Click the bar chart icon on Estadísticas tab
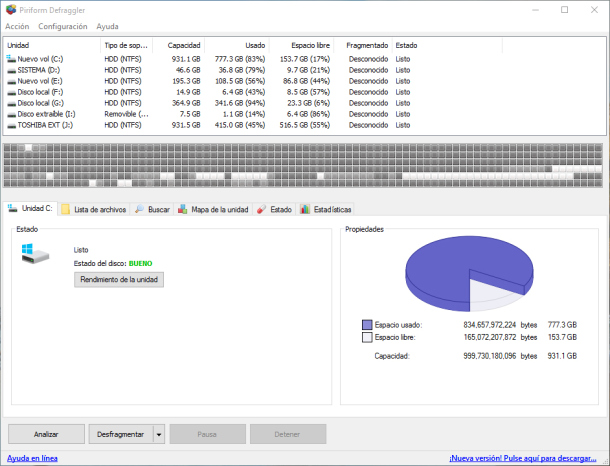610x466 pixels. 305,209
